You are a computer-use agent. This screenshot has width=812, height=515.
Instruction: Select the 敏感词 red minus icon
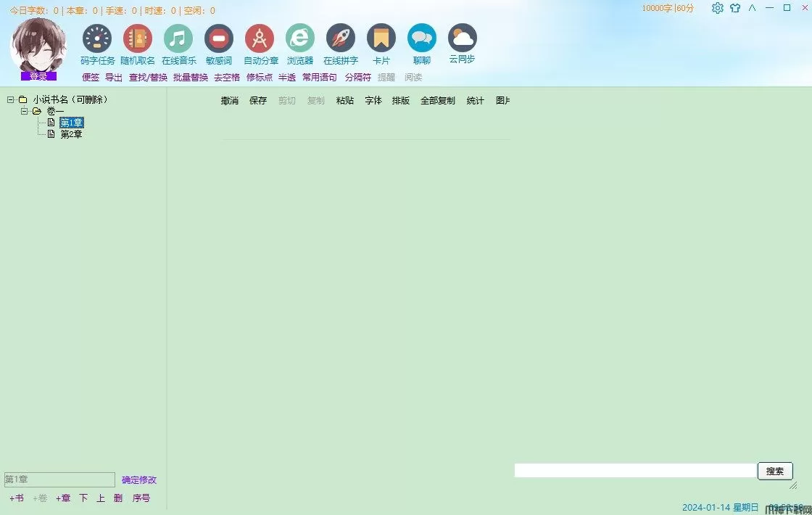click(218, 38)
